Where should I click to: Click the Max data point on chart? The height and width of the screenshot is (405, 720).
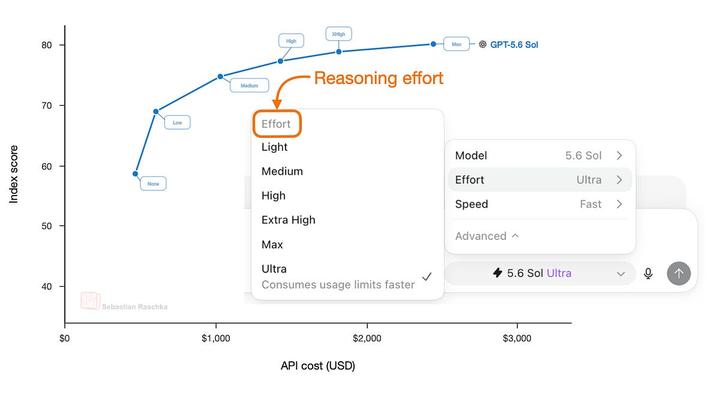(x=433, y=44)
